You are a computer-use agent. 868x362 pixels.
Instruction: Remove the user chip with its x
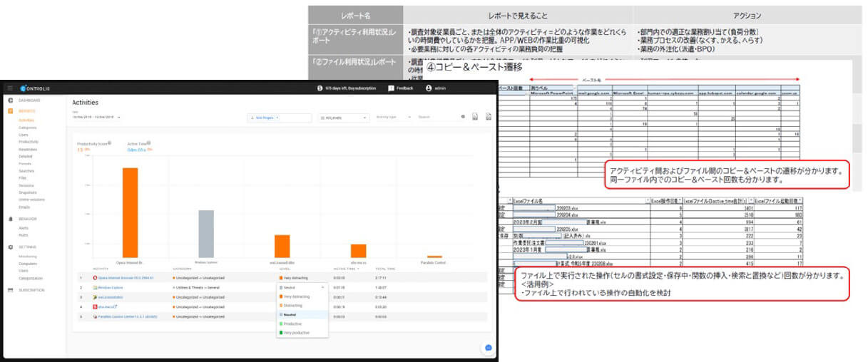(277, 117)
